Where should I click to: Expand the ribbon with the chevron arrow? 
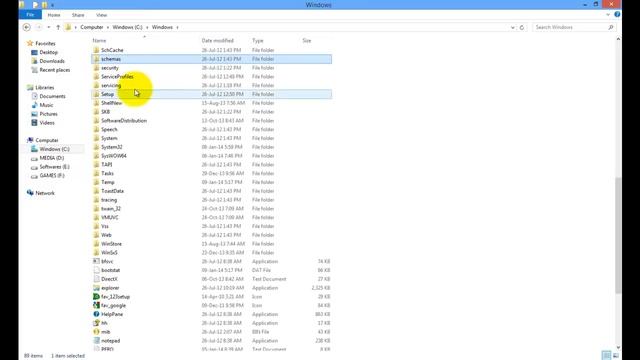click(x=608, y=14)
